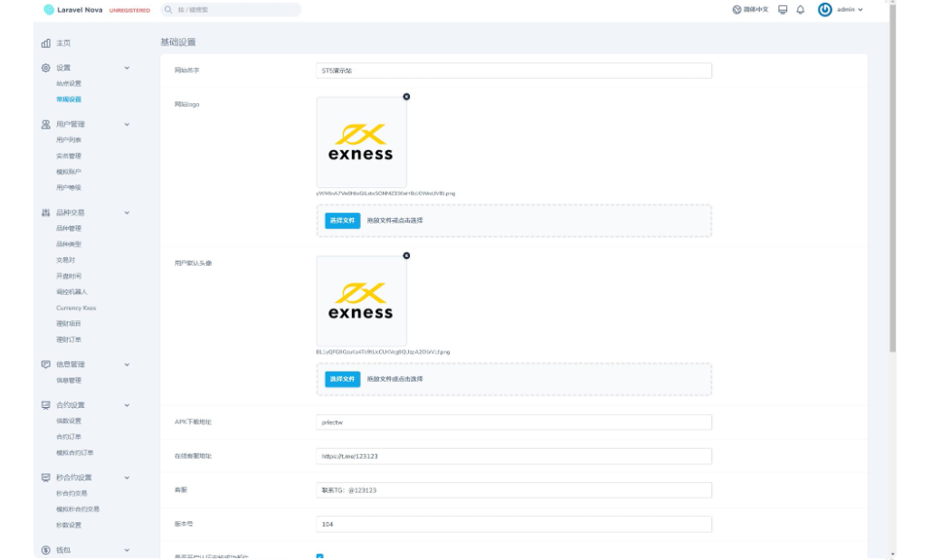This screenshot has height=560, width=931.
Task: Toggle the checkbox at the form bottom
Action: click(x=320, y=556)
